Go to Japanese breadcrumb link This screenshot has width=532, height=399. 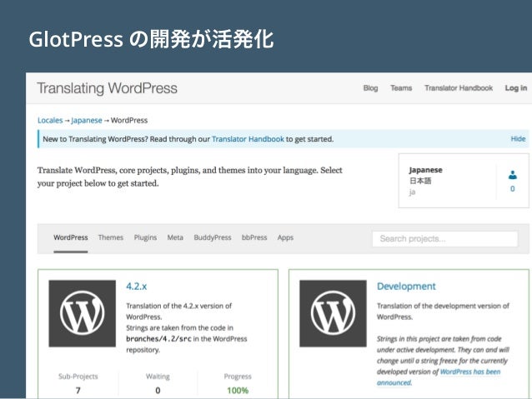coord(87,120)
